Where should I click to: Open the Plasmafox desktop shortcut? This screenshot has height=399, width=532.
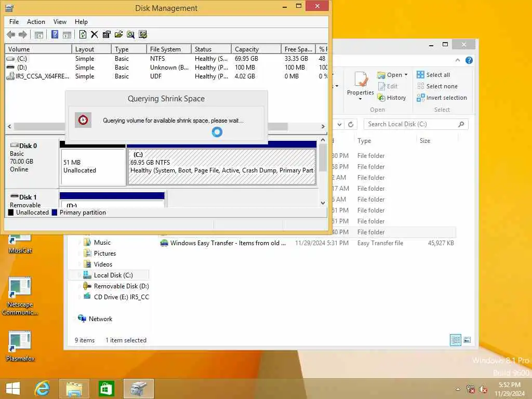[x=20, y=346]
